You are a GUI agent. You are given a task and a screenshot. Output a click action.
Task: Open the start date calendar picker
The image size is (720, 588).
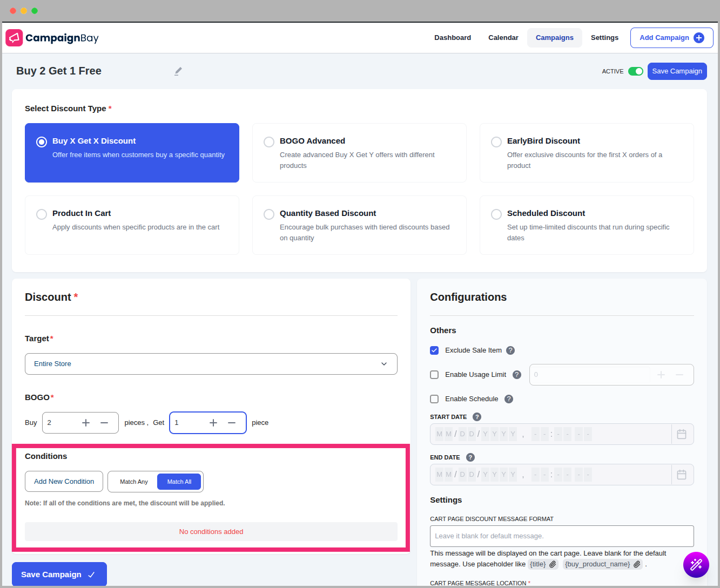[682, 434]
